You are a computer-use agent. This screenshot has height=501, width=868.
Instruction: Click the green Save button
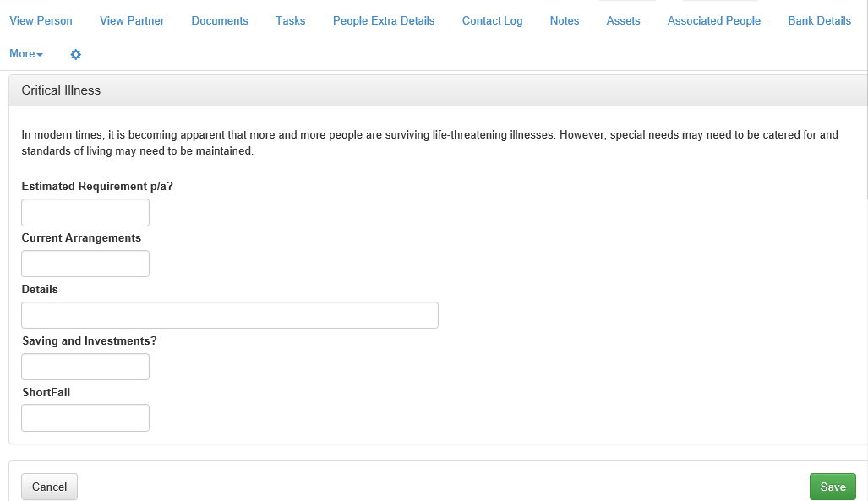[833, 487]
